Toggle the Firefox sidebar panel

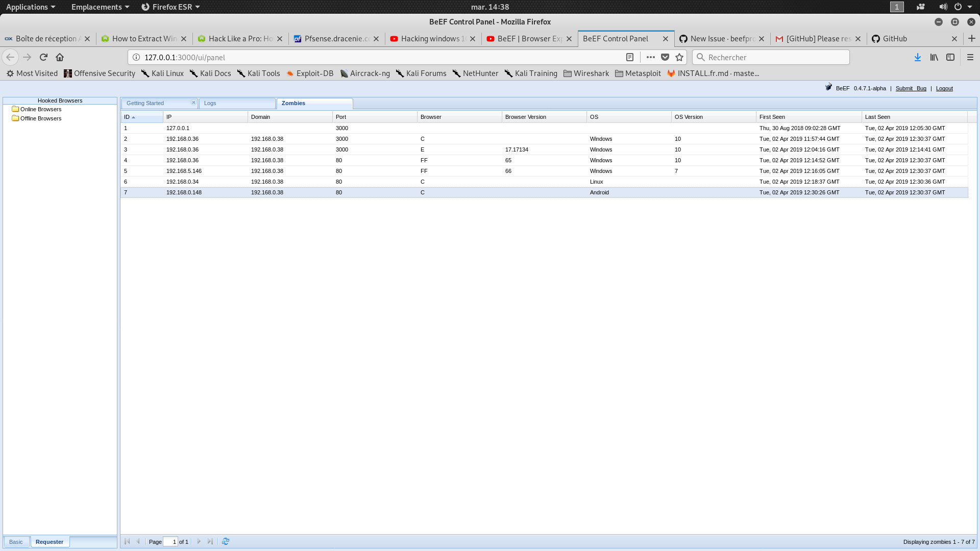pos(950,57)
